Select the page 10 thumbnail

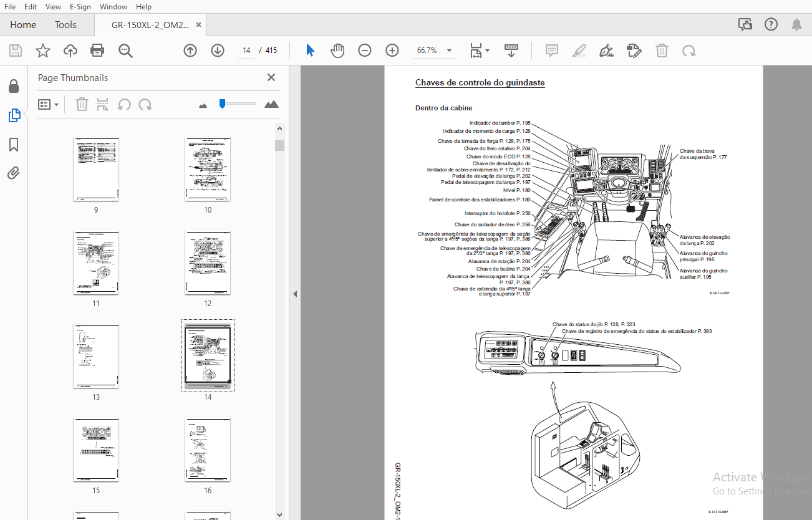tap(208, 170)
